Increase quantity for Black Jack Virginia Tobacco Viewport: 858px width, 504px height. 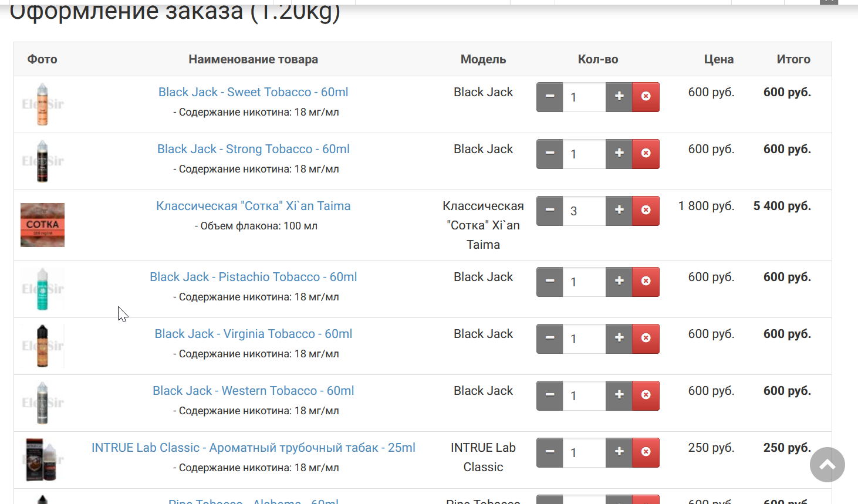pyautogui.click(x=619, y=339)
